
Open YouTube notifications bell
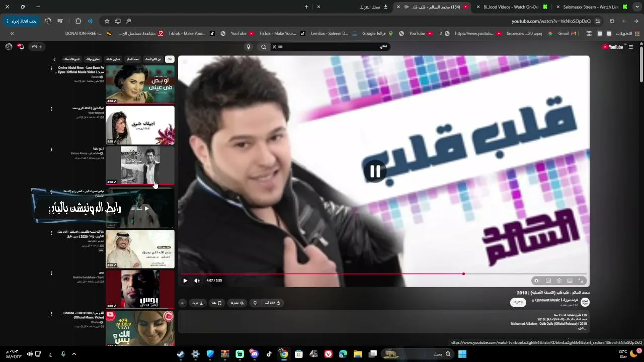[x=21, y=46]
